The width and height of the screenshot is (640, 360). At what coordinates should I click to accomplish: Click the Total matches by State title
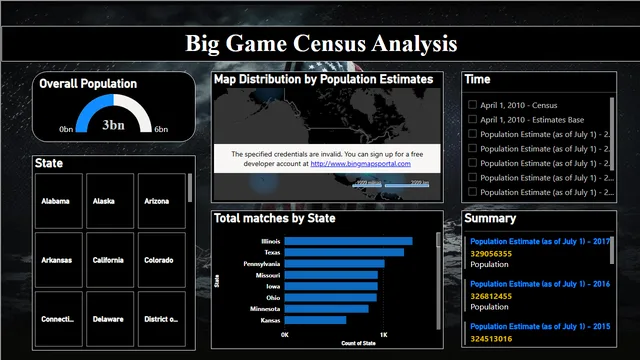tap(275, 218)
